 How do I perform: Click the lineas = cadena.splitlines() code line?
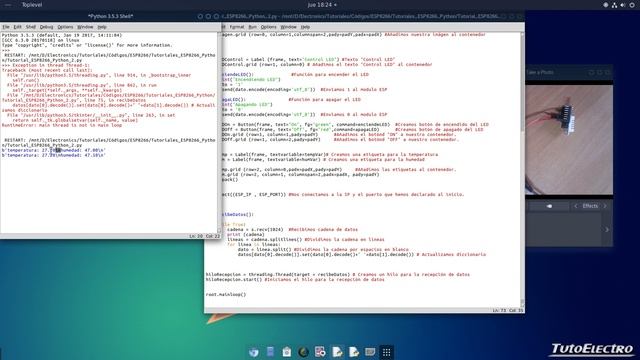tap(306, 240)
